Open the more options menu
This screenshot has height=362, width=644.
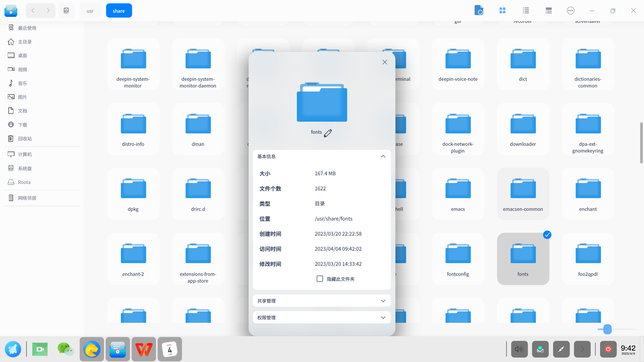(x=570, y=10)
